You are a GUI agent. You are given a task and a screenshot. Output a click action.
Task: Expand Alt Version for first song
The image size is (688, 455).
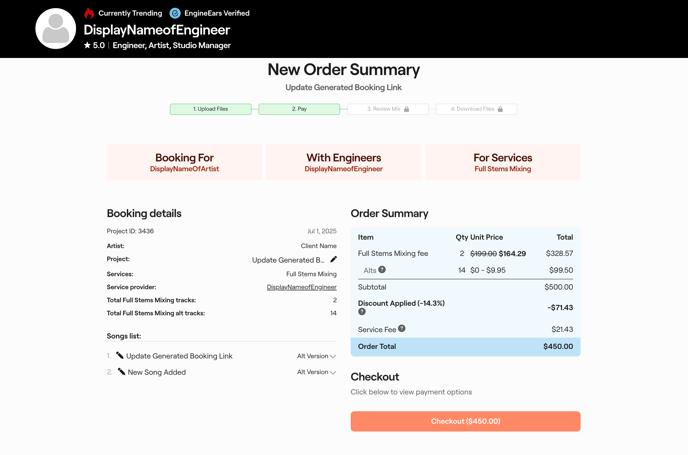coord(316,356)
